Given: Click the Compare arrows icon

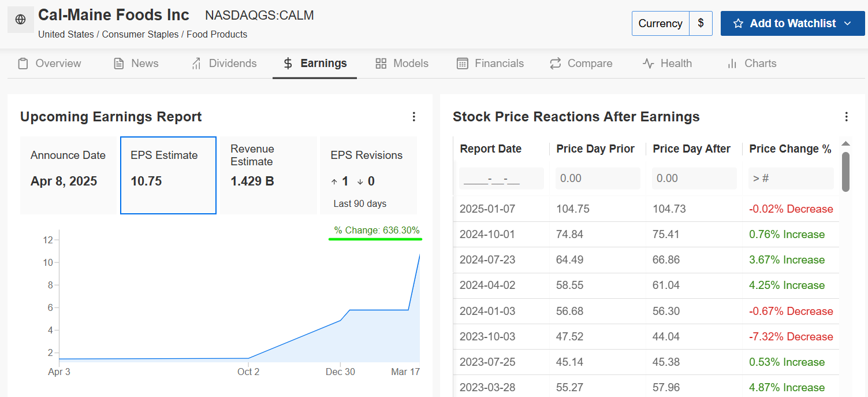Looking at the screenshot, I should (555, 64).
